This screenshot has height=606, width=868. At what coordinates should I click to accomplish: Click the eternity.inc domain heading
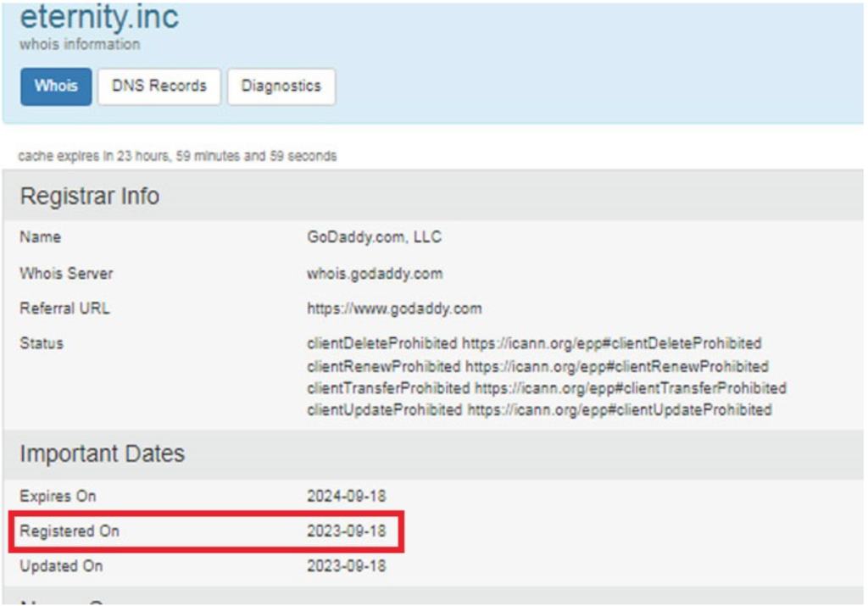[x=99, y=17]
